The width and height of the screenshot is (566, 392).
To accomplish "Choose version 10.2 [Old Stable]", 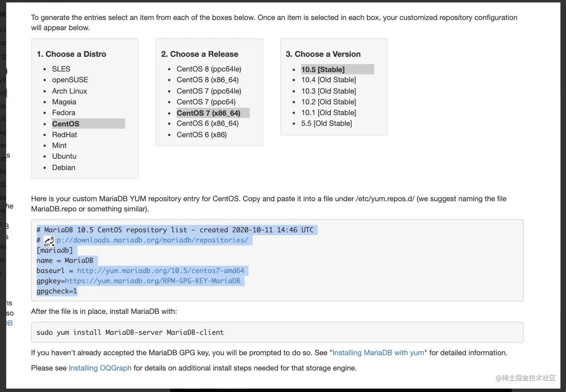I will coord(328,102).
